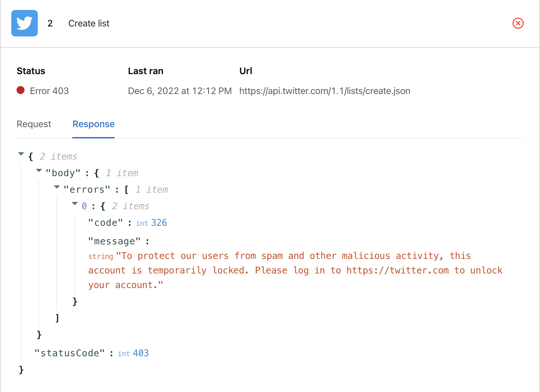Collapse array item 0 triangle
Image resolution: width=540 pixels, height=392 pixels.
pos(75,204)
